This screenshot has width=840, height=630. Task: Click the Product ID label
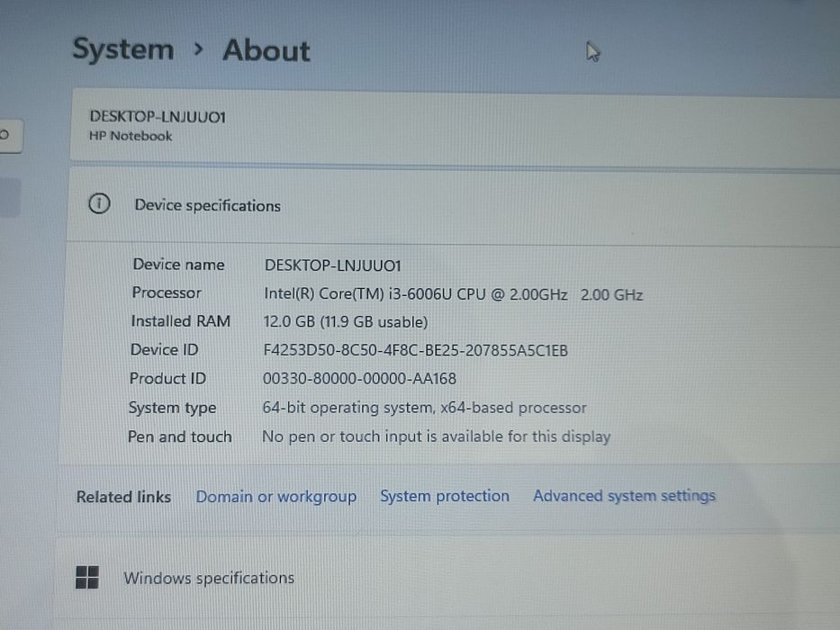(167, 379)
